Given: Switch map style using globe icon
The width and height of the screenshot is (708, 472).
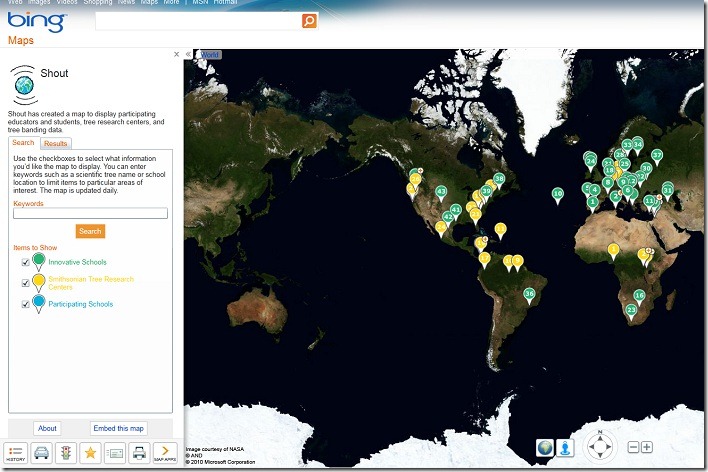Looking at the screenshot, I should point(545,448).
